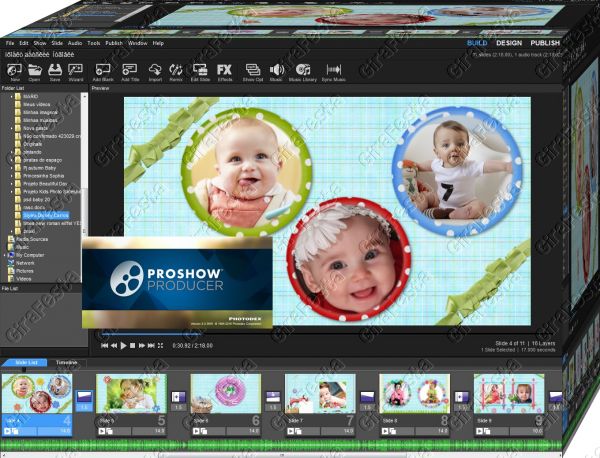Click the green audio waveform track
Screen dimensions: 600x458
[x=281, y=445]
